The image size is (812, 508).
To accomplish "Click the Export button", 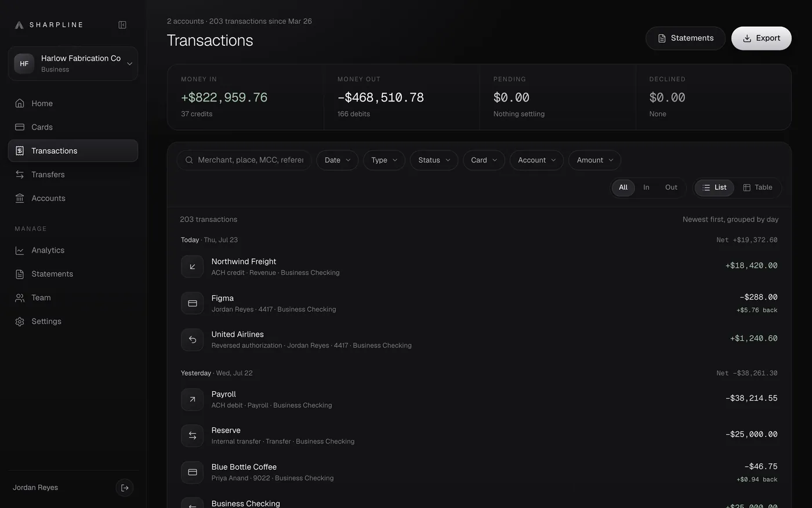I will click(762, 38).
